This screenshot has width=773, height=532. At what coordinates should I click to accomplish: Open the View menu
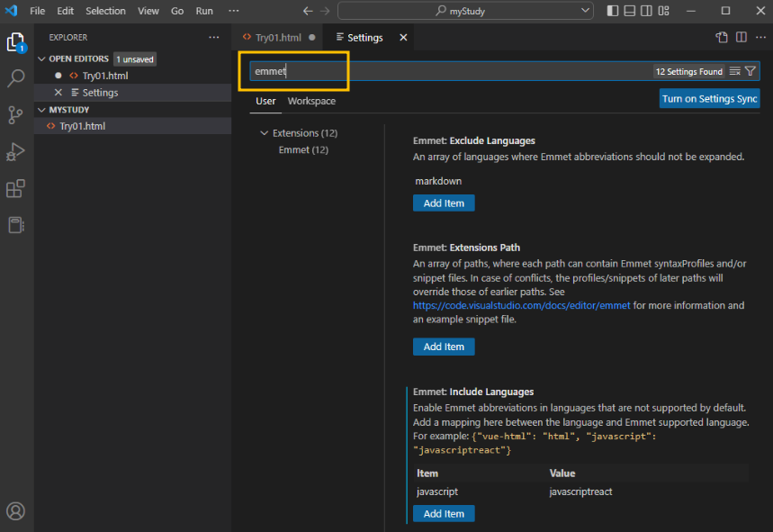pyautogui.click(x=148, y=11)
